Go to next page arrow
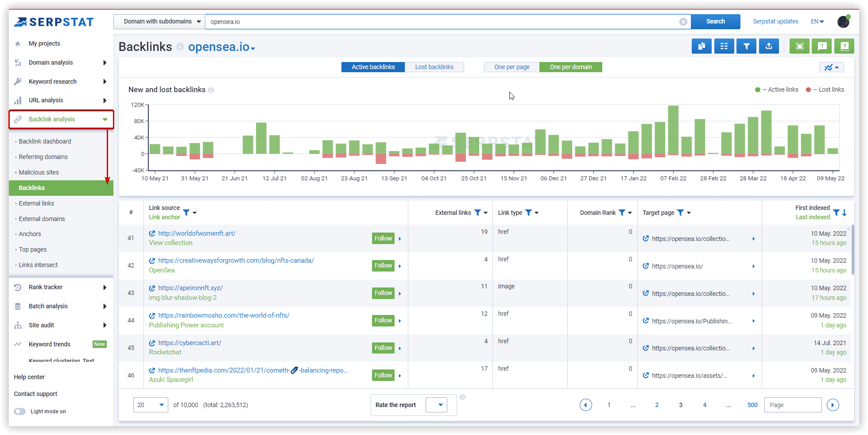868x435 pixels. pyautogui.click(x=833, y=405)
